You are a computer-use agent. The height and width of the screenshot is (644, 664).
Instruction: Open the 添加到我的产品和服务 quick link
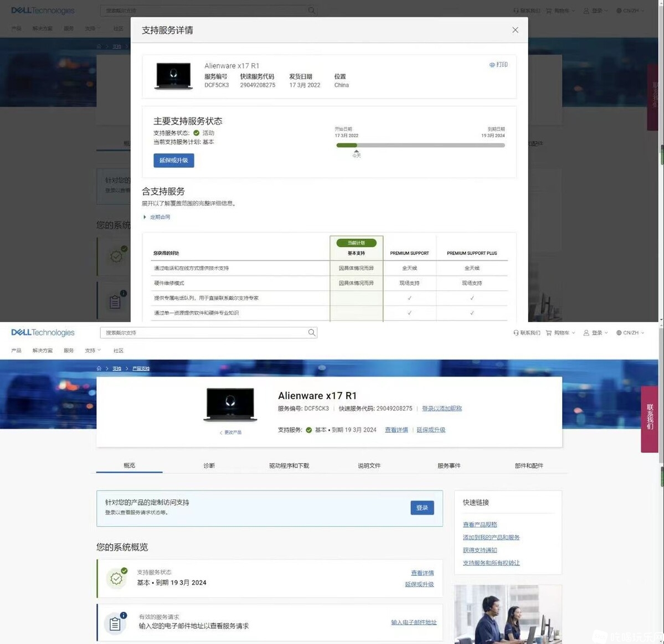pos(491,537)
